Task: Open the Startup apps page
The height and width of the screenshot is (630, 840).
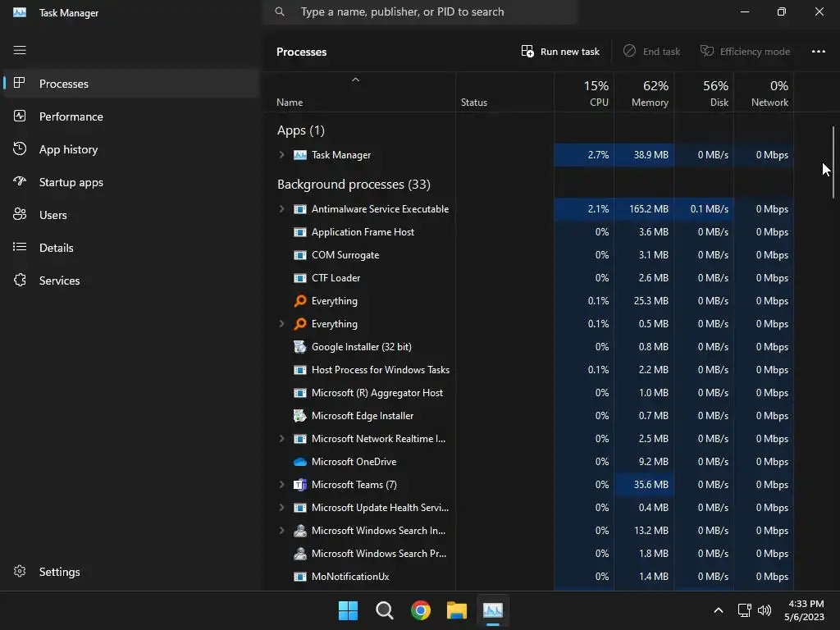Action: (131, 182)
